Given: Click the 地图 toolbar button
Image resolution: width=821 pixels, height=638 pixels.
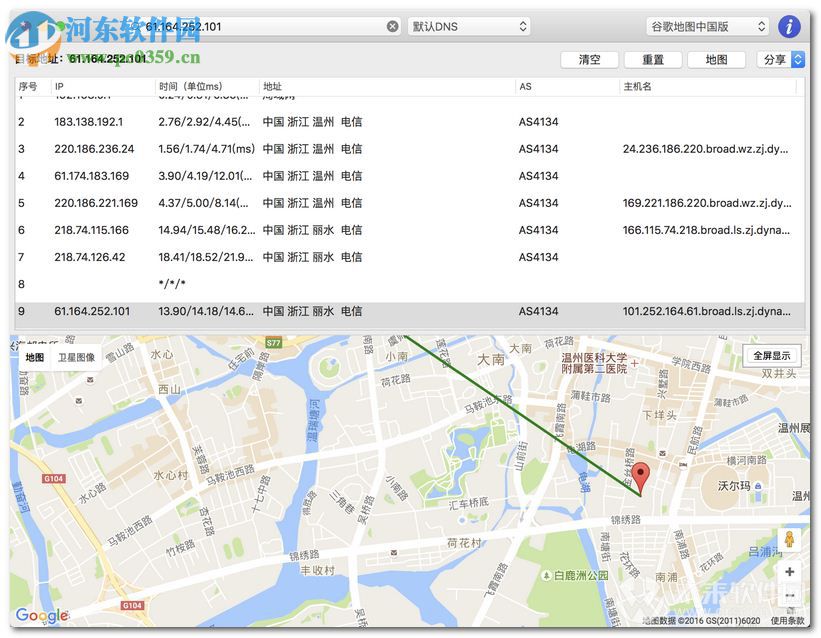Looking at the screenshot, I should pos(716,59).
